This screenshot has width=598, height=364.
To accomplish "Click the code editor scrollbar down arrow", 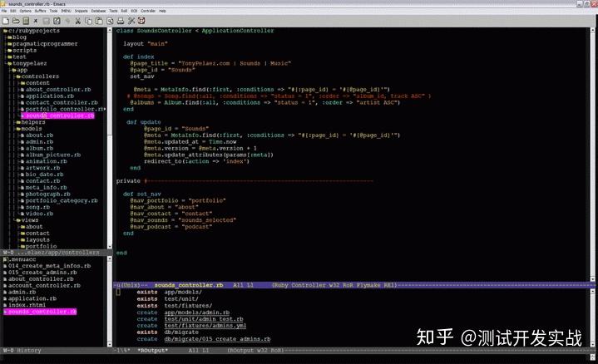I will (x=593, y=279).
